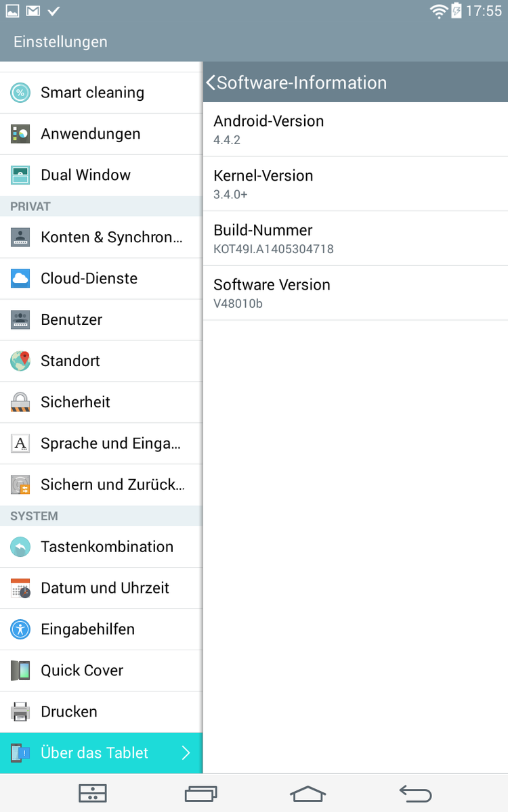Tap the Android-Version 4.4.2 entry

click(355, 129)
